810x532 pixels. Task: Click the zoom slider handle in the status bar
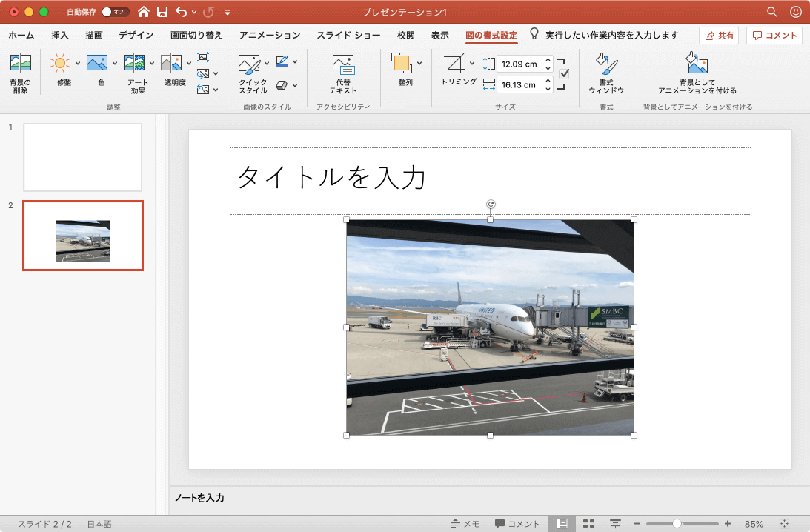(677, 524)
